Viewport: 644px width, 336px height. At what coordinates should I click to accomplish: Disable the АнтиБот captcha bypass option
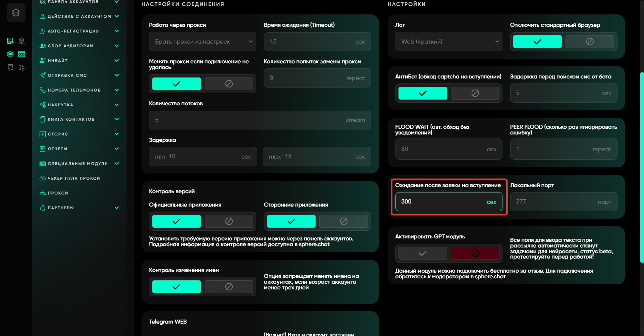[475, 93]
